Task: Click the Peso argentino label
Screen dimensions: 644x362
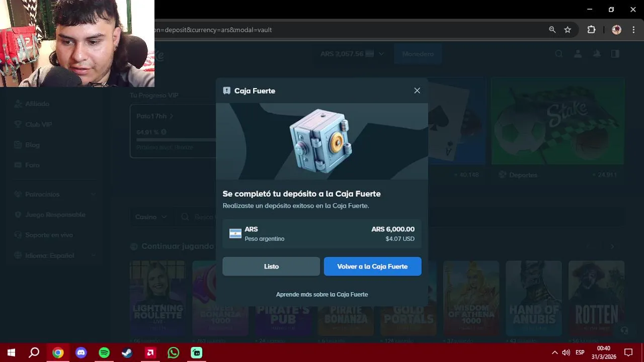Action: [265, 239]
